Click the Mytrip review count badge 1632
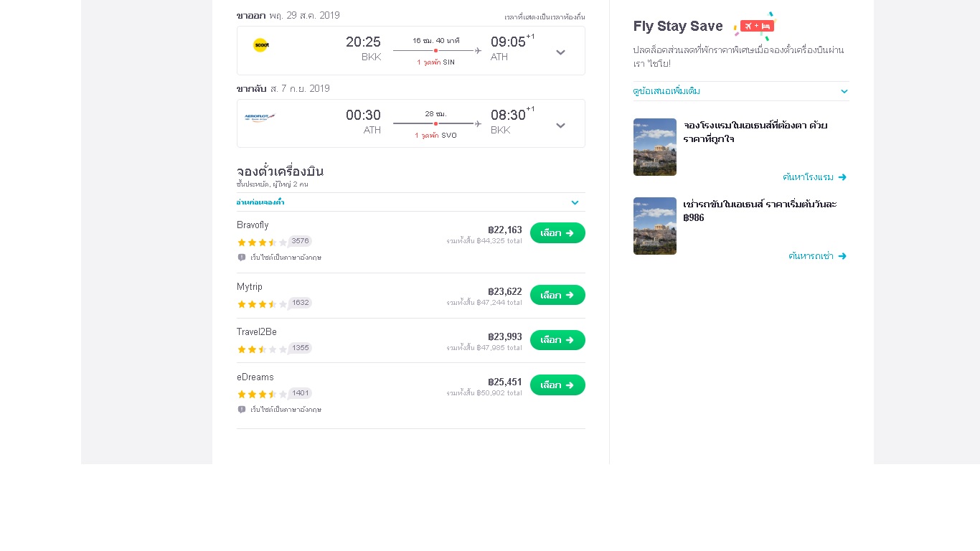The height and width of the screenshot is (551, 980). point(300,303)
